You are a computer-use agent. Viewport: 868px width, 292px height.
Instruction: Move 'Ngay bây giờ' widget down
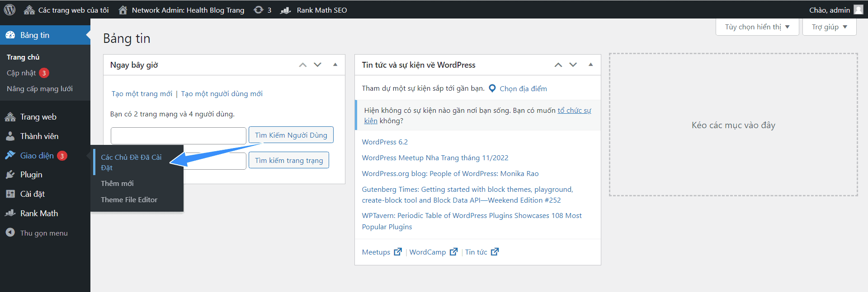pyautogui.click(x=318, y=65)
